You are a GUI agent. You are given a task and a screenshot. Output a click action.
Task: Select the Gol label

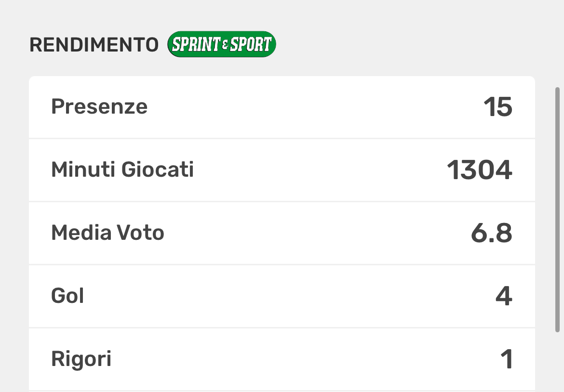tap(67, 296)
